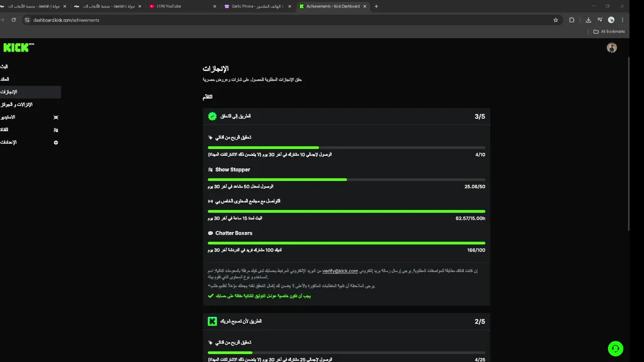Open the الاستديو sidebar section
Image resolution: width=644 pixels, height=362 pixels.
(x=8, y=117)
